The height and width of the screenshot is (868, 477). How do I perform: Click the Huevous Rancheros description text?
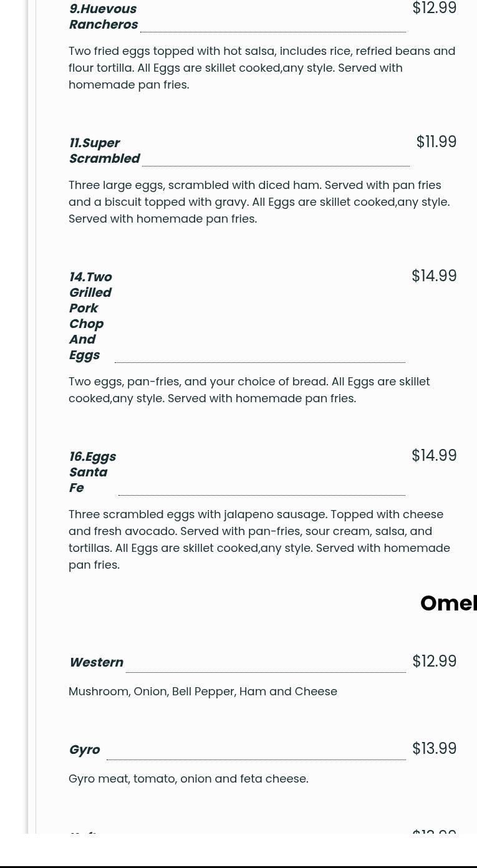pos(262,67)
